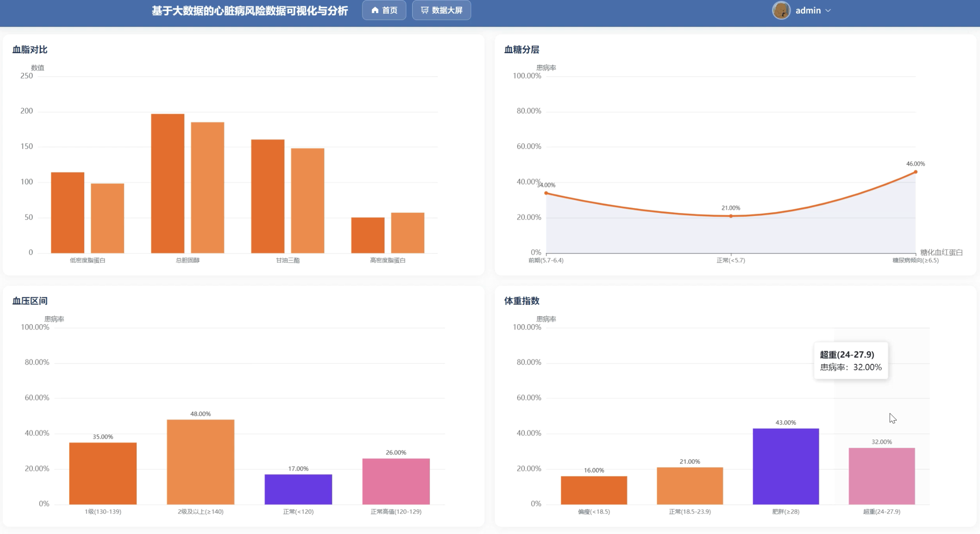The height and width of the screenshot is (534, 980).
Task: Open the admin username menu
Action: click(x=808, y=10)
